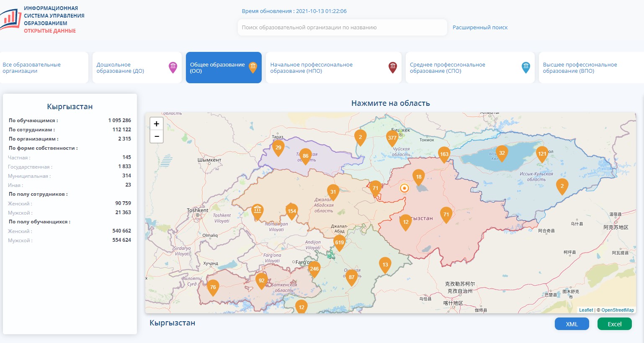Click the map zoom out minus button
Viewport: 644px width, 343px height.
point(157,136)
